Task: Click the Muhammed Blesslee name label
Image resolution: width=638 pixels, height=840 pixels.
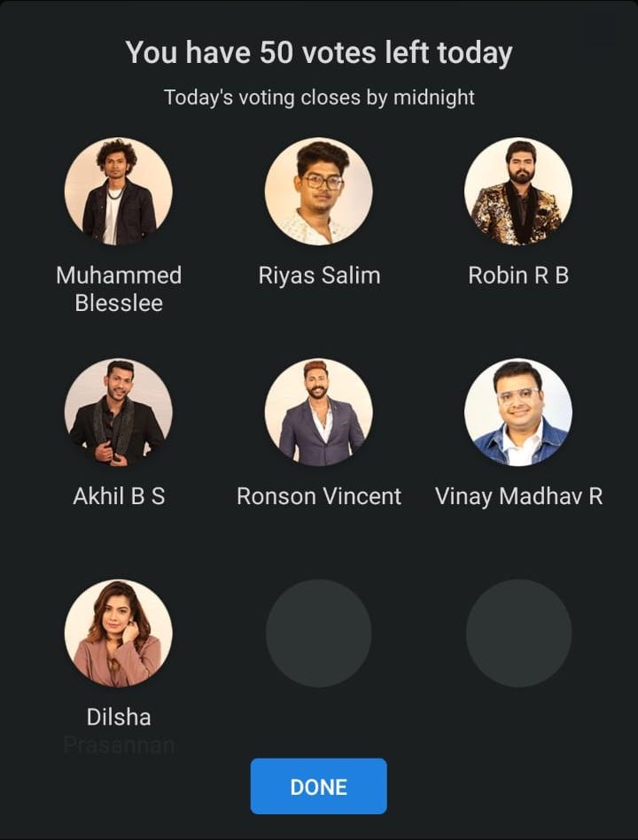Action: 119,289
